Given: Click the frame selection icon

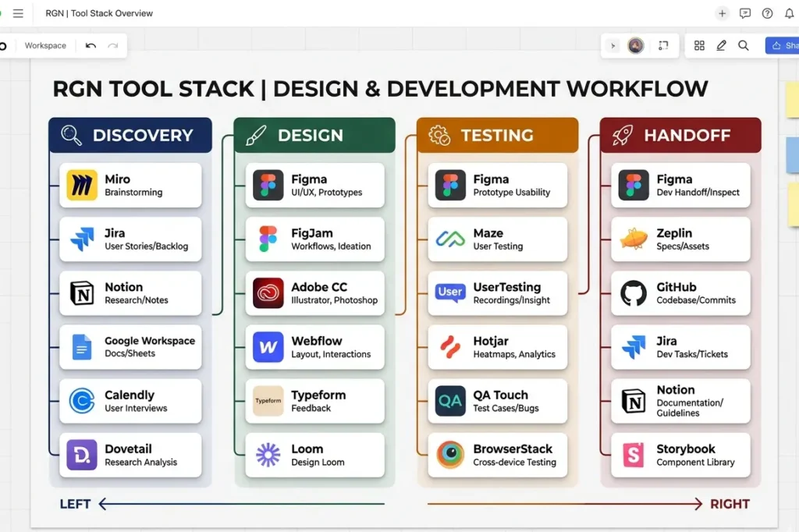Looking at the screenshot, I should click(664, 45).
